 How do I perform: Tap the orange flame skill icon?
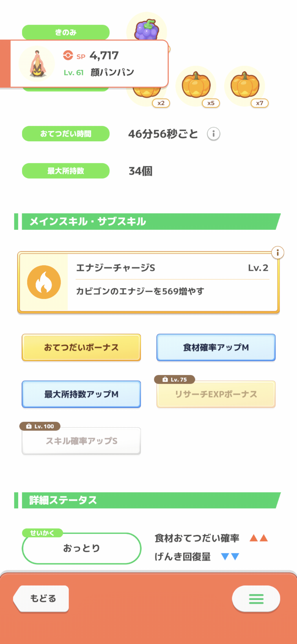point(44,282)
